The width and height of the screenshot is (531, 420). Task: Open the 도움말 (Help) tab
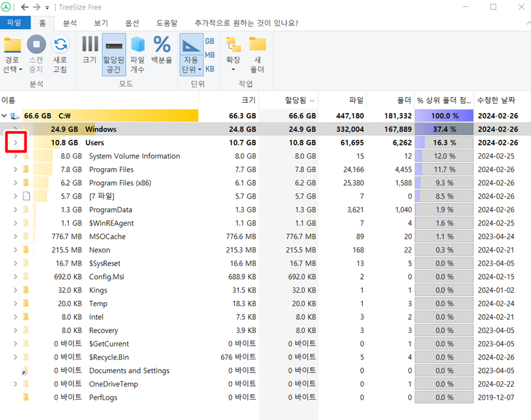tap(167, 23)
